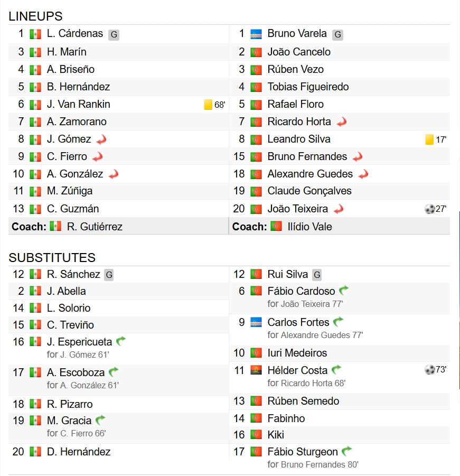
Task: Click the green substitution arrow next to A. Escoboza
Action: point(114,372)
